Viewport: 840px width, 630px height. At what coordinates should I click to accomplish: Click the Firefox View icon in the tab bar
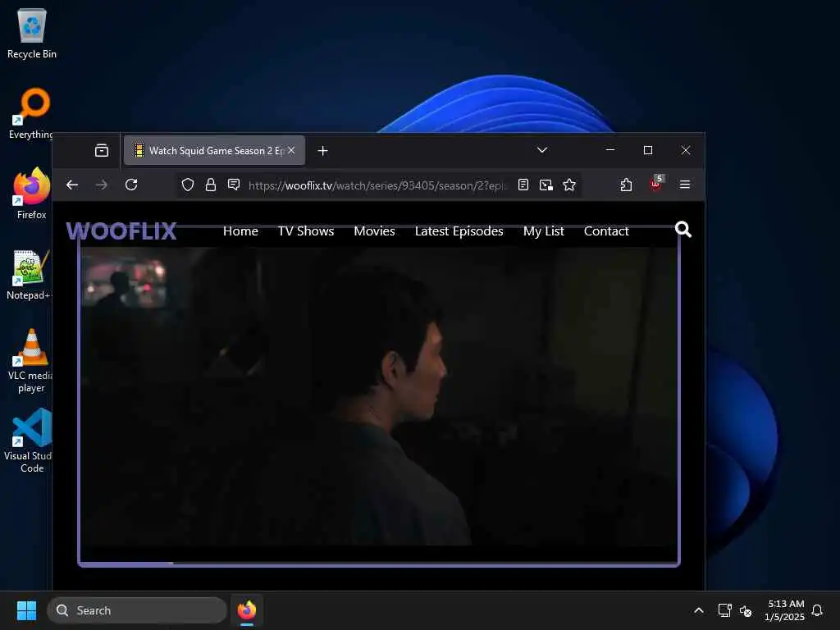pos(101,151)
